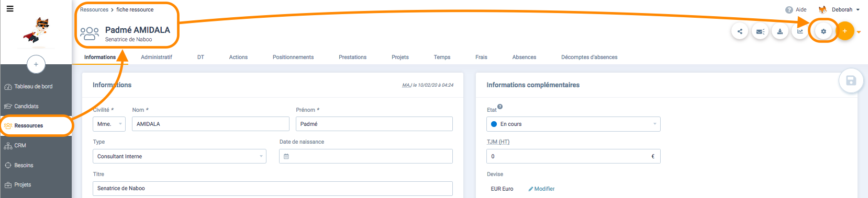
Task: Click the Aide question mark icon
Action: 789,10
